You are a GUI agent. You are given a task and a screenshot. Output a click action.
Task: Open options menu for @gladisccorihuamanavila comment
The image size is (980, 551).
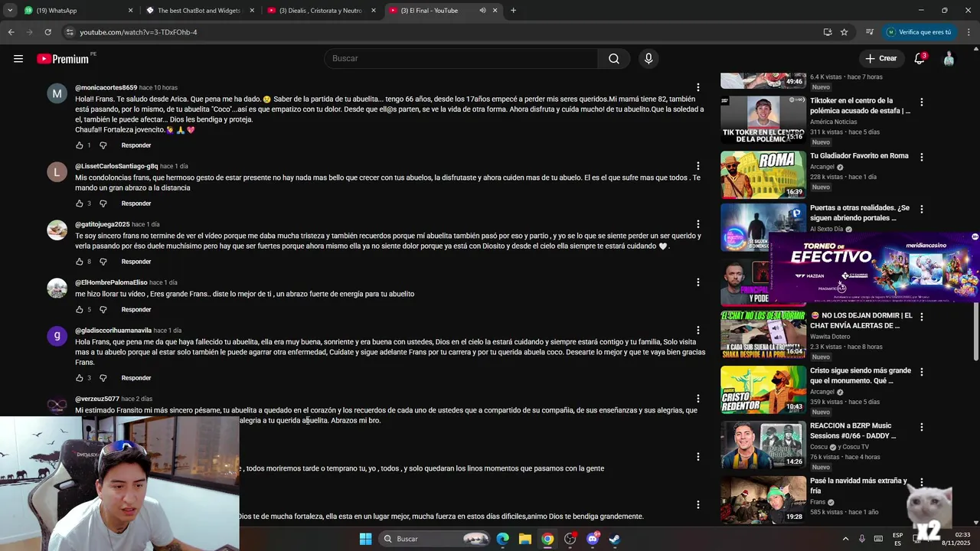click(x=697, y=331)
